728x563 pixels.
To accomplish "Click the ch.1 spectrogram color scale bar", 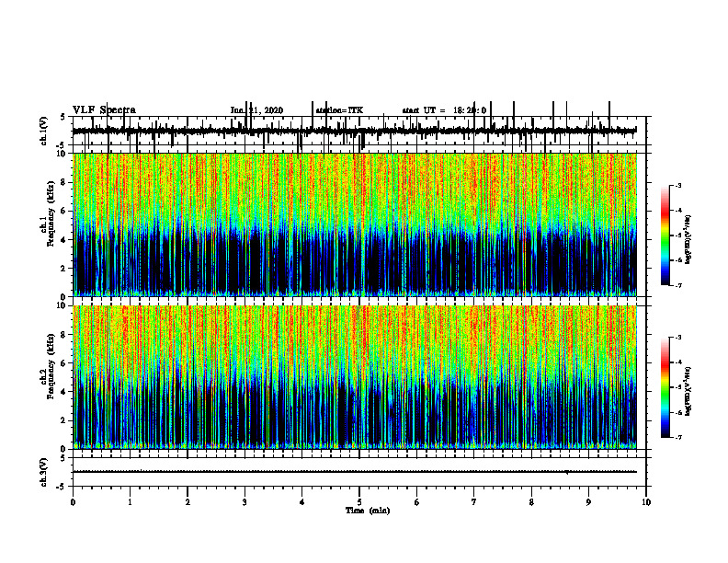I will [665, 236].
